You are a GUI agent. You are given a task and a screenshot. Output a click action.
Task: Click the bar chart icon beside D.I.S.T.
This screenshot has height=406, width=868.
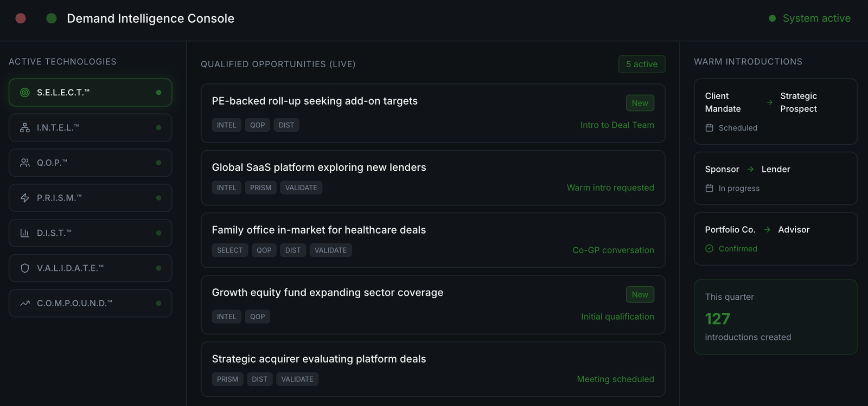25,233
